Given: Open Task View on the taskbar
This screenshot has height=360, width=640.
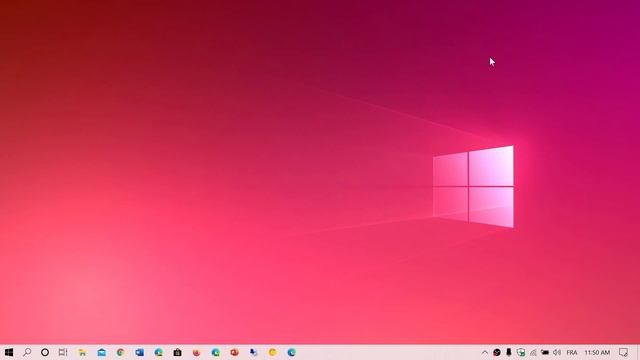Looking at the screenshot, I should pyautogui.click(x=63, y=352).
